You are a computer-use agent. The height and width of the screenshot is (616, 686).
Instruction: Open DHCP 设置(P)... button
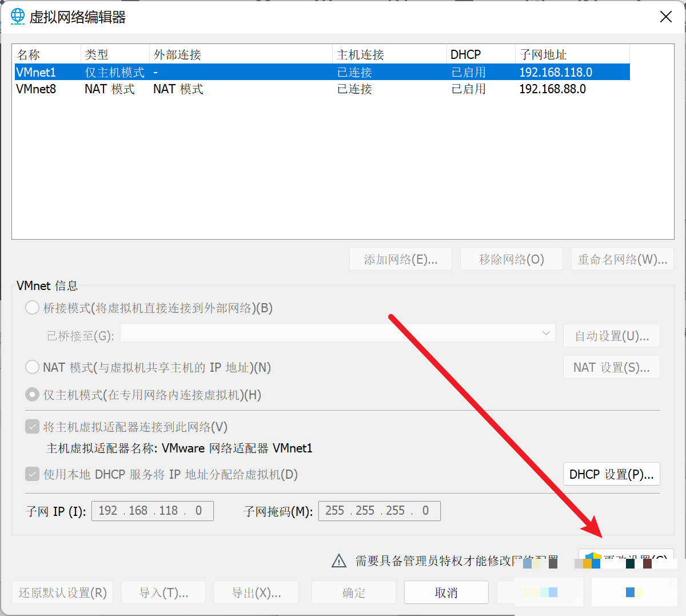click(612, 474)
